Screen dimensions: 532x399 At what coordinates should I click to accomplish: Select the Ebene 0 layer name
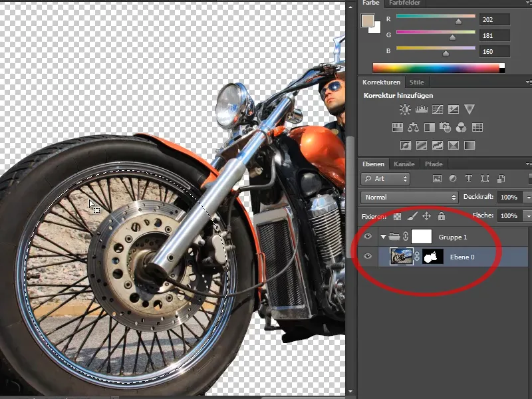[x=462, y=256]
